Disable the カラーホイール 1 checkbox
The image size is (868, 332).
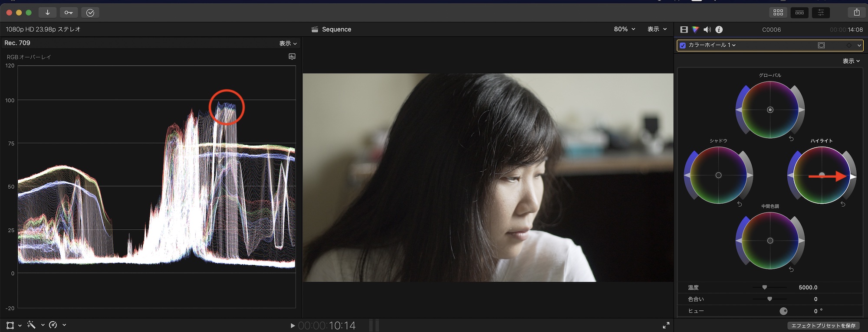point(683,45)
